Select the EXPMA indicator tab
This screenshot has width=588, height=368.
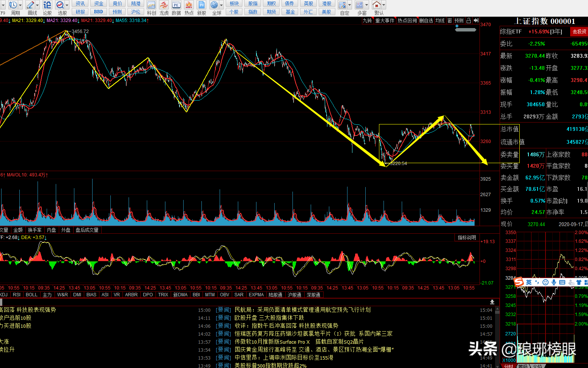click(x=256, y=295)
